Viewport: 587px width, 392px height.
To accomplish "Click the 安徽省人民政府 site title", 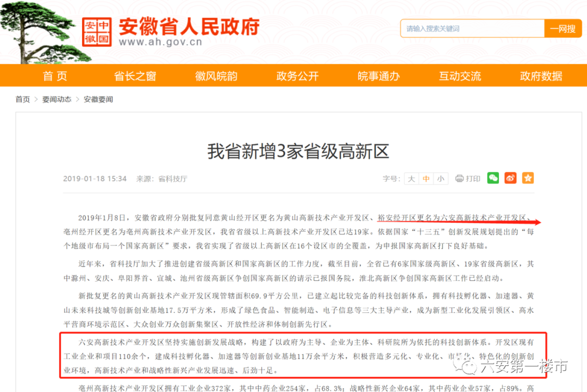I will [x=189, y=27].
